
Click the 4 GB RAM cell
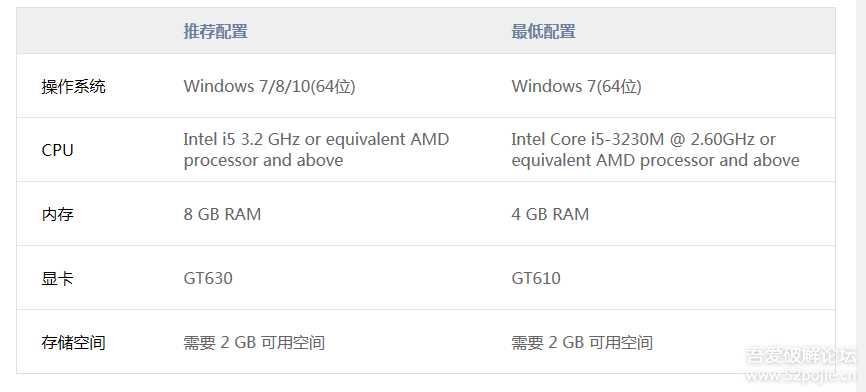550,214
